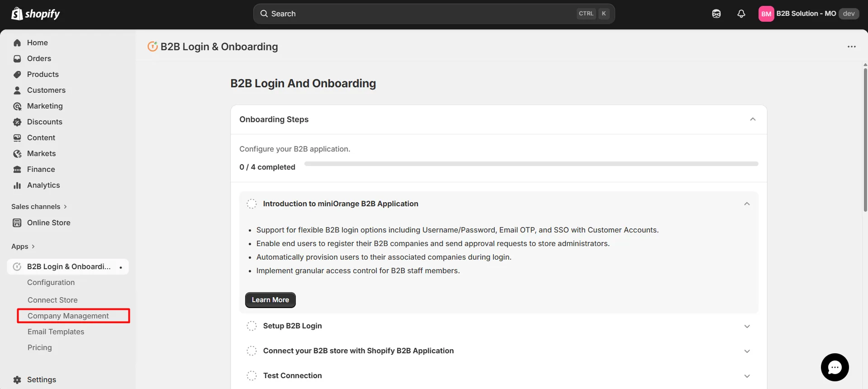868x389 pixels.
Task: Open Configuration in app submenu
Action: point(51,282)
